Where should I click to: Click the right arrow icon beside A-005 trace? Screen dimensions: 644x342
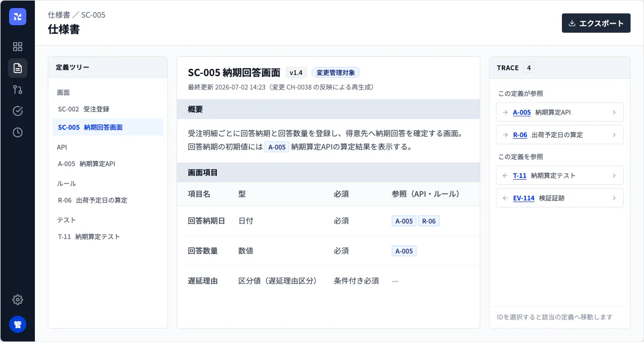(x=505, y=113)
